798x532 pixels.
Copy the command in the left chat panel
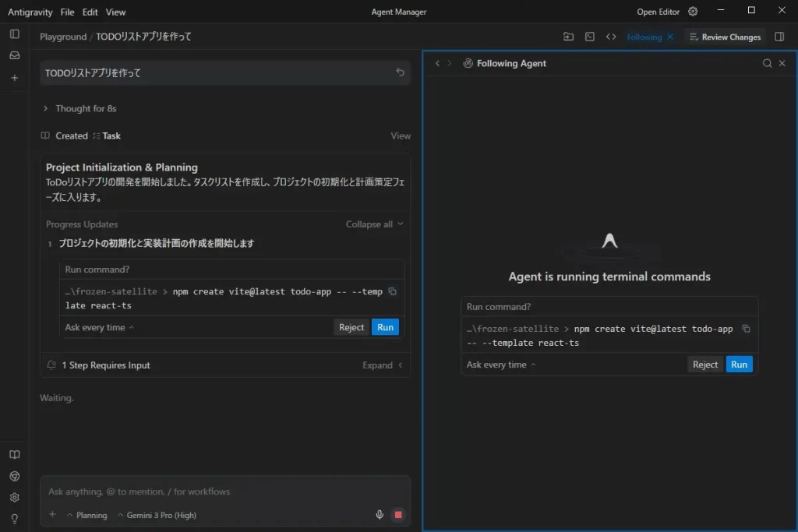pos(393,291)
